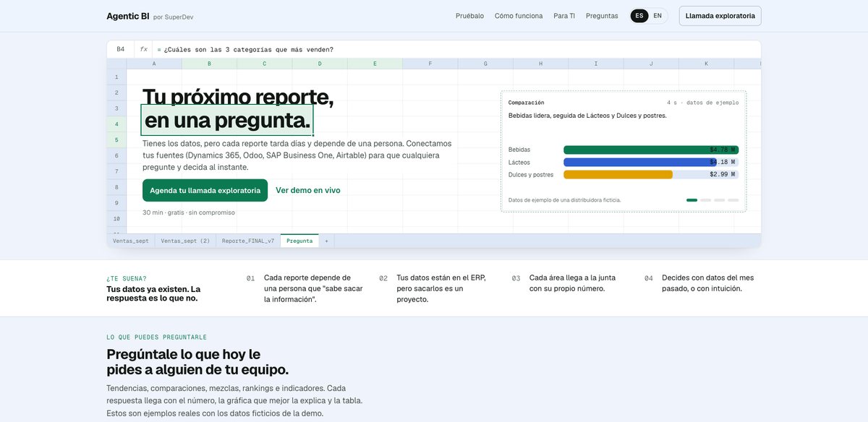Click the green Bebidas bar

click(651, 150)
